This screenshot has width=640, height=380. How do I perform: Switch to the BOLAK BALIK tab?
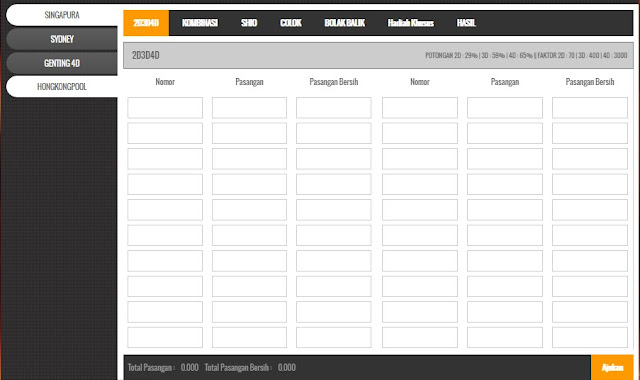click(344, 23)
